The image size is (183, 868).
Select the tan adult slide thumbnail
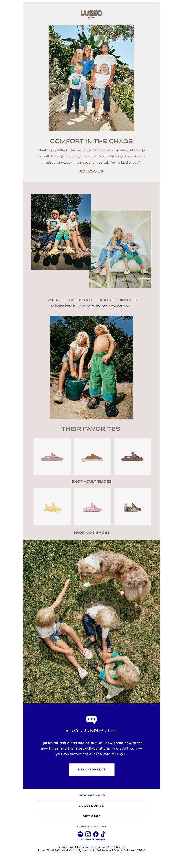92,456
